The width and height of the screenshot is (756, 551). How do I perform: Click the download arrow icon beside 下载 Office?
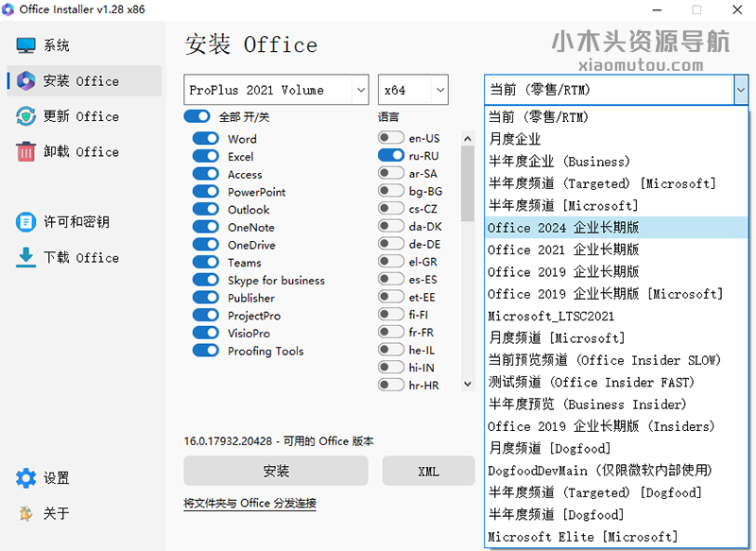26,257
